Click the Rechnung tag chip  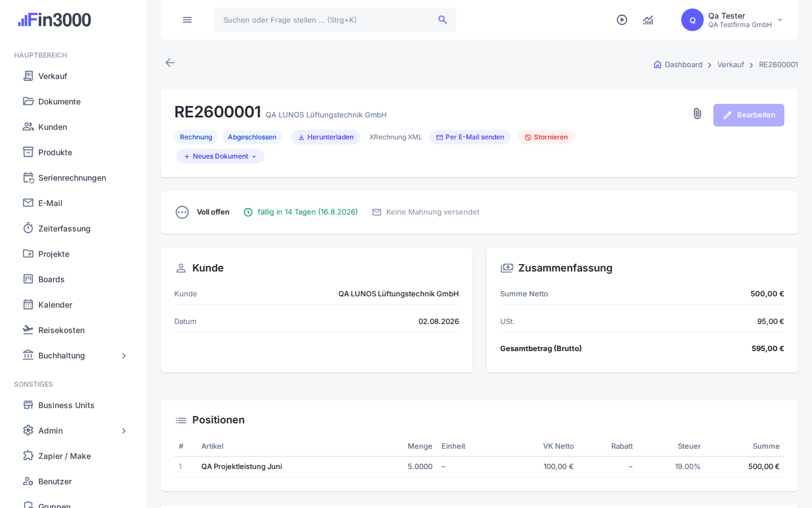pyautogui.click(x=196, y=137)
